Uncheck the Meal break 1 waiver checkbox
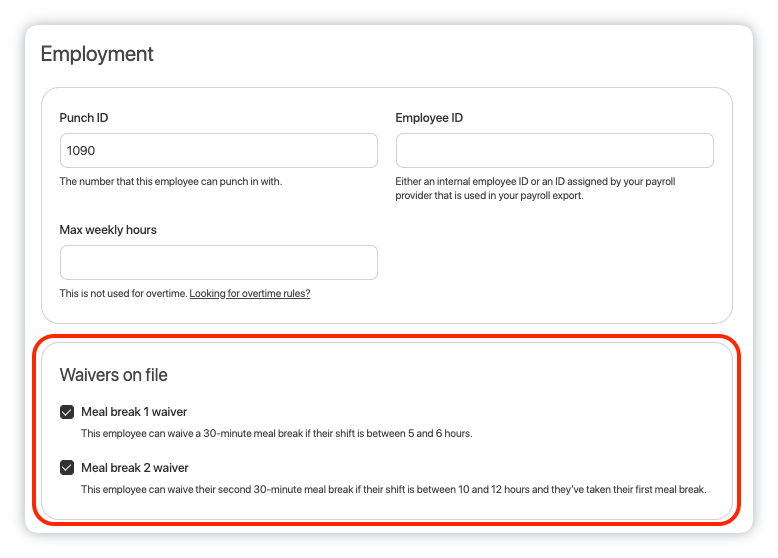The width and height of the screenshot is (778, 558). tap(67, 412)
